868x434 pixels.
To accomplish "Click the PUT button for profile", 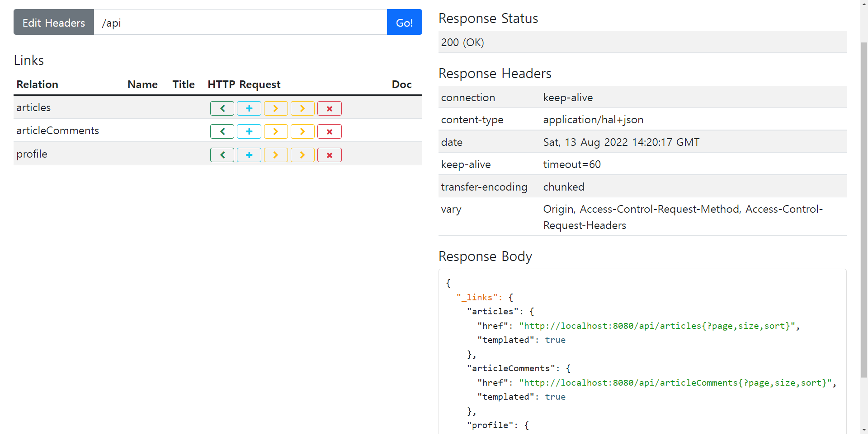I will pyautogui.click(x=276, y=155).
